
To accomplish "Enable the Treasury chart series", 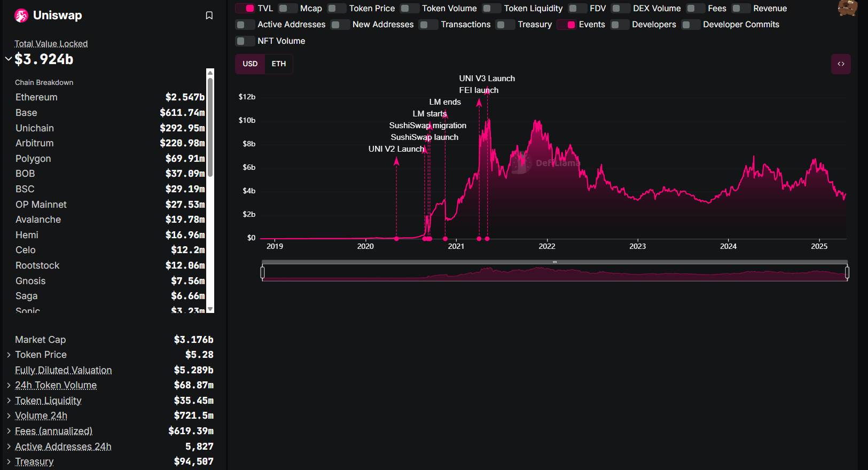I will click(505, 25).
